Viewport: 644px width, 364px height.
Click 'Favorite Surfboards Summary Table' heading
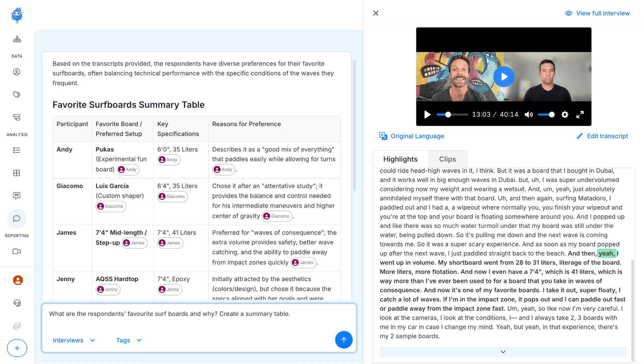(x=128, y=105)
